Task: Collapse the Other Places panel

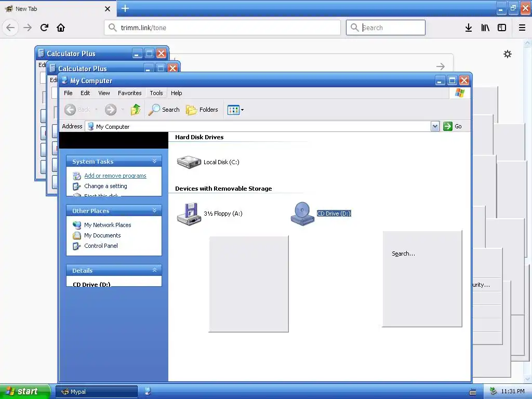Action: point(154,210)
